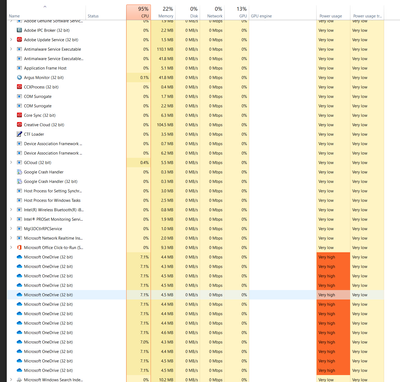Click the Host Process for Windows Tasks icon
This screenshot has height=382, width=400.
pyautogui.click(x=19, y=200)
